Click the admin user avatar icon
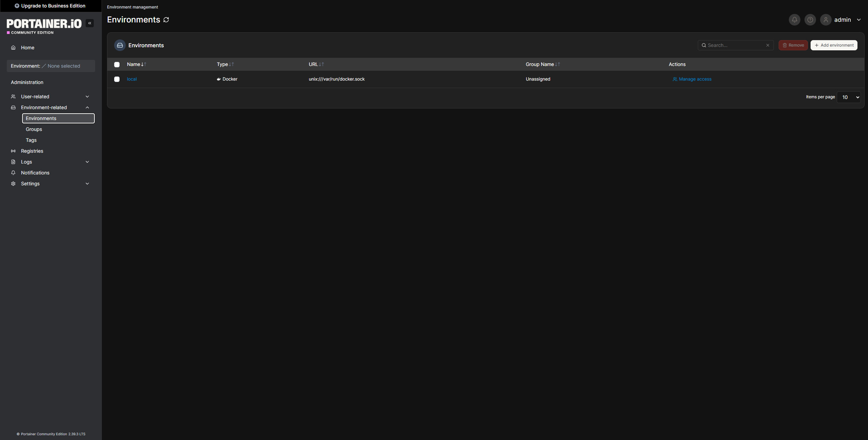The image size is (868, 440). pyautogui.click(x=826, y=20)
